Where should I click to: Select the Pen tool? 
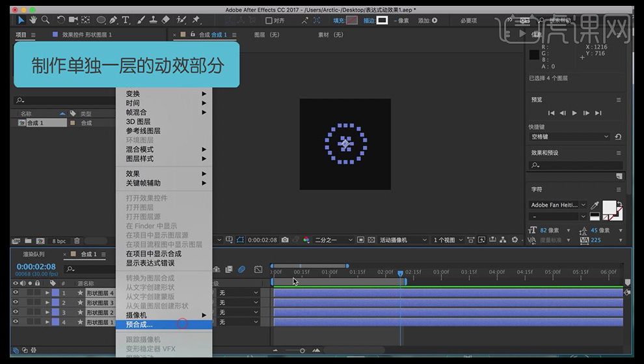click(114, 20)
